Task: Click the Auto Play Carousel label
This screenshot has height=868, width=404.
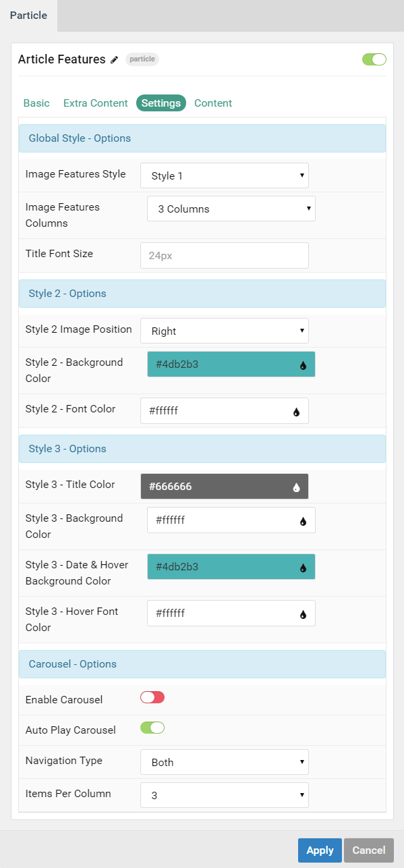Action: pos(71,730)
